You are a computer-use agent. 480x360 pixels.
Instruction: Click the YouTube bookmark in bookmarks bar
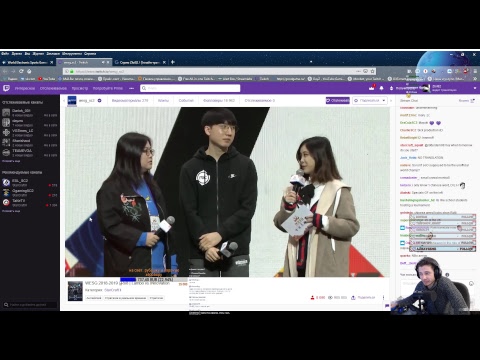(47, 79)
